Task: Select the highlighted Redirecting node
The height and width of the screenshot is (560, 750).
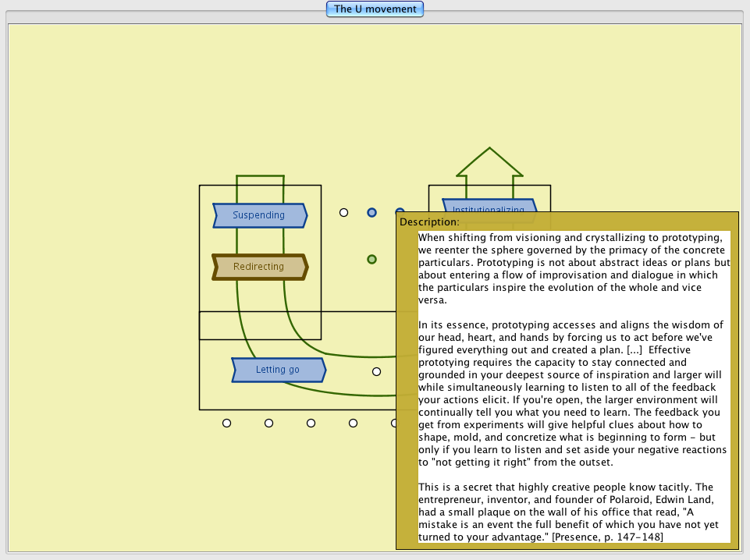Action: (x=259, y=267)
